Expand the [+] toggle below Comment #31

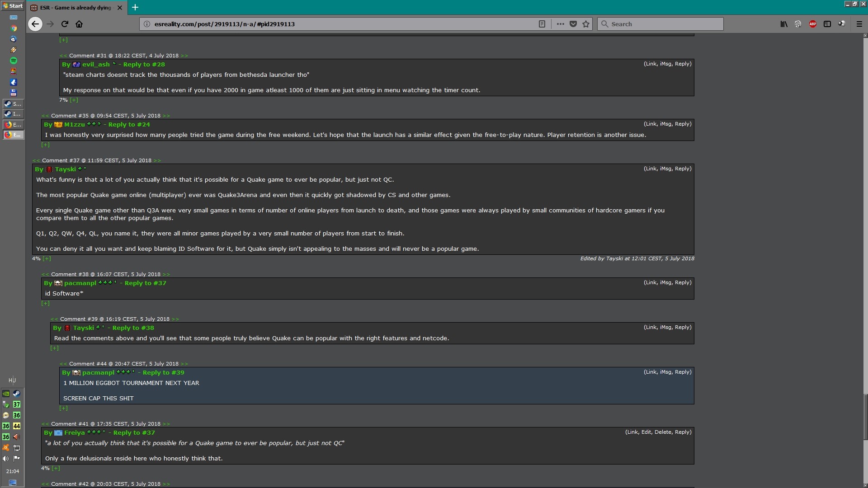tap(74, 99)
